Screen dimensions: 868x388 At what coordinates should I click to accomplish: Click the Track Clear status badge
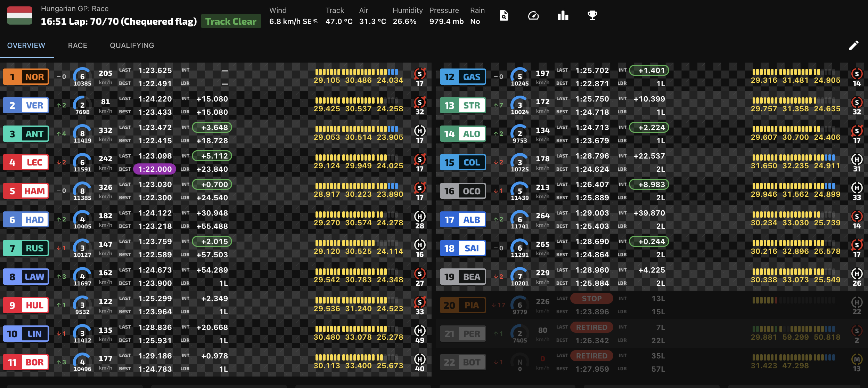231,21
